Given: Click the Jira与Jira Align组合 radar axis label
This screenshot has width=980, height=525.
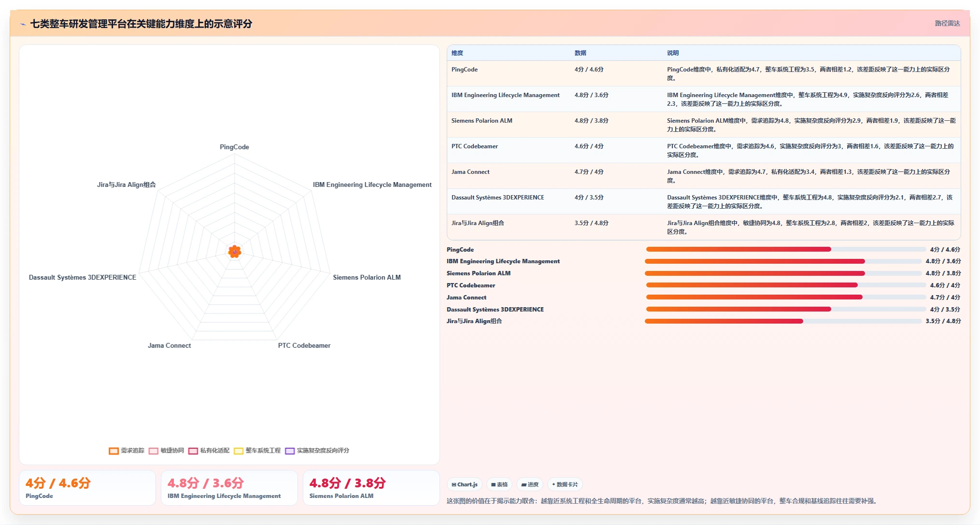Looking at the screenshot, I should [x=126, y=184].
